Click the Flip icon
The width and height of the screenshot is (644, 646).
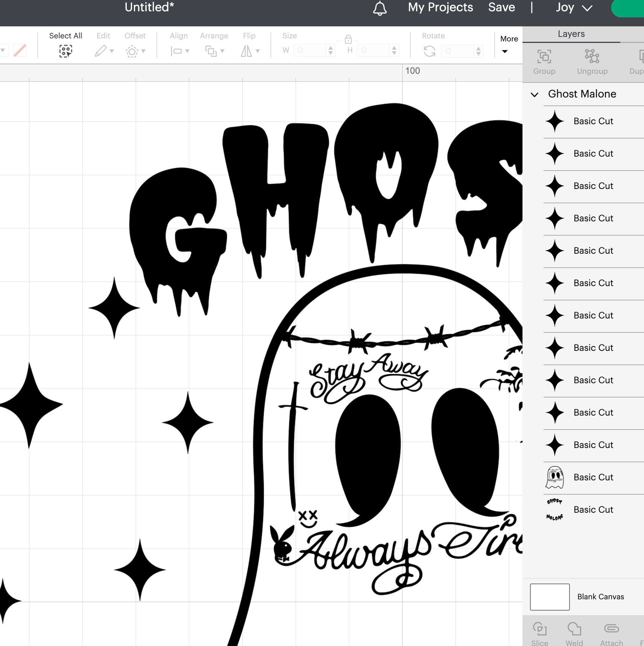point(246,51)
